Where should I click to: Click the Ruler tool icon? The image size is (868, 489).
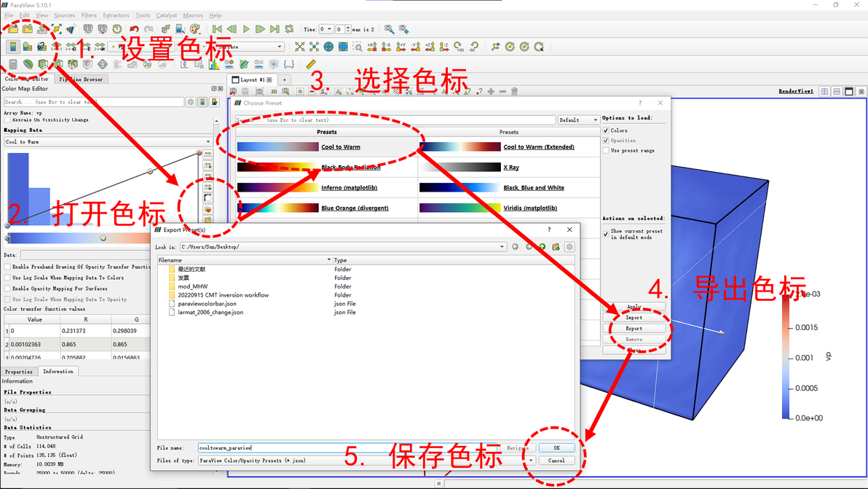(x=310, y=65)
